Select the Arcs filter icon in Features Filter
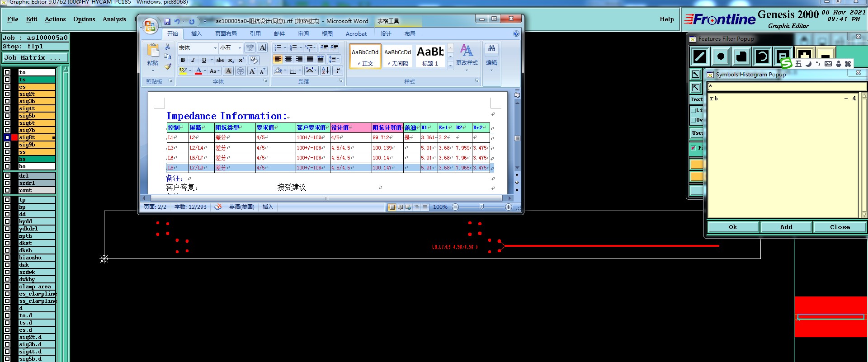Viewport: 868px width, 362px height. pyautogui.click(x=762, y=56)
